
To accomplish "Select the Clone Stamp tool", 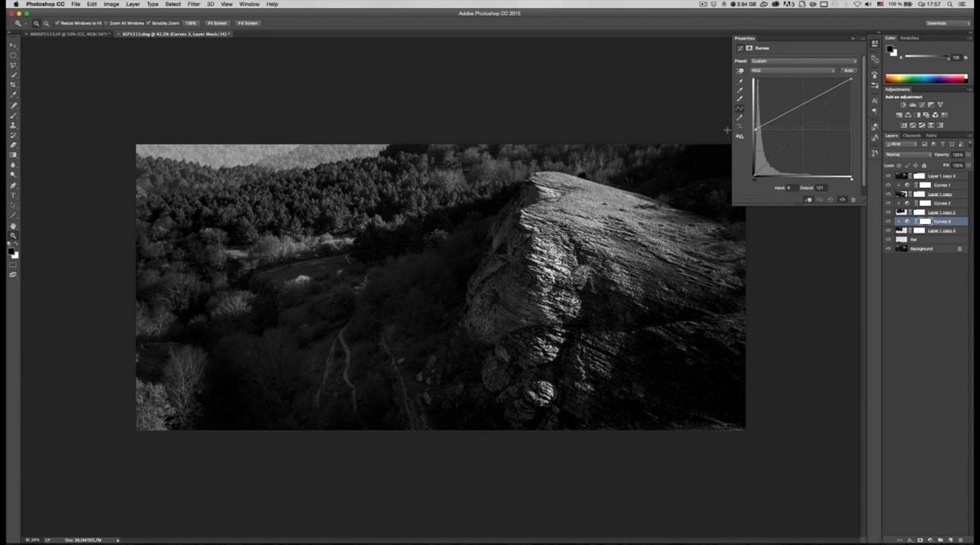I will click(13, 125).
